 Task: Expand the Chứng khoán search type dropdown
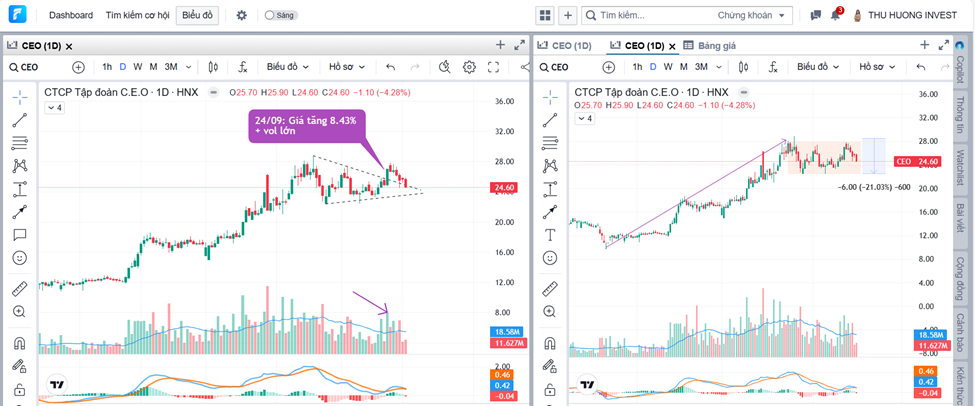coord(754,15)
